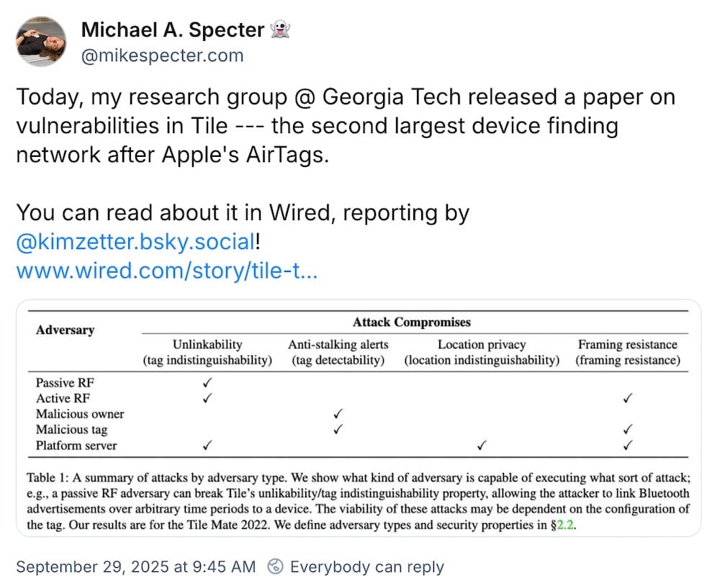Viewport: 720px width, 588px height.
Task: Click the Active RF Framing resistance checkmark
Action: pyautogui.click(x=628, y=398)
